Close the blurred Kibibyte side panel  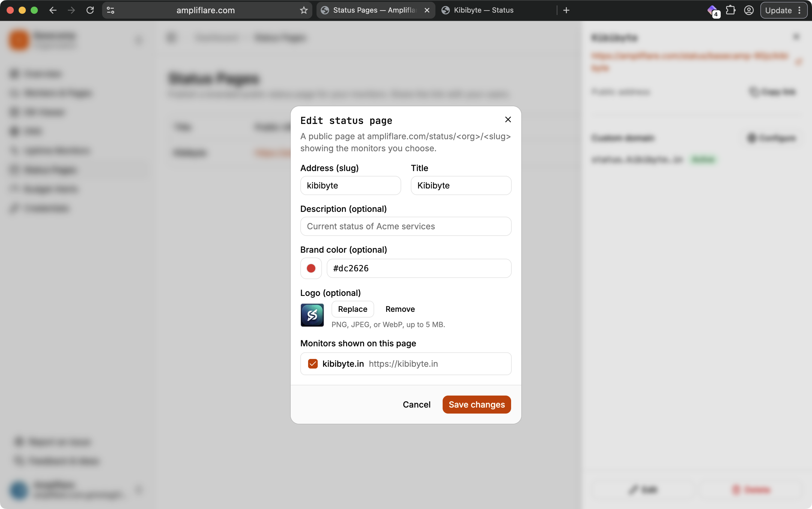(x=796, y=36)
